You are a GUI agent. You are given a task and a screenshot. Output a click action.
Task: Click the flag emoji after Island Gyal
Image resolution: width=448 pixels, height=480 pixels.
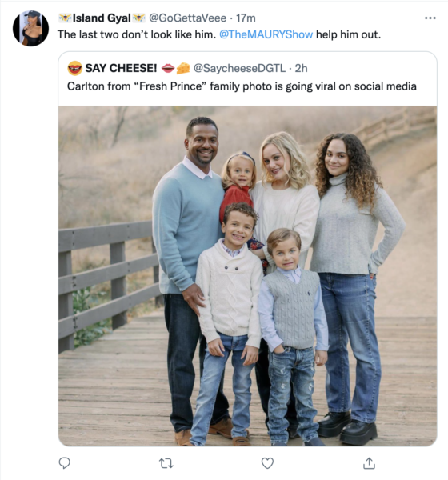pos(138,18)
